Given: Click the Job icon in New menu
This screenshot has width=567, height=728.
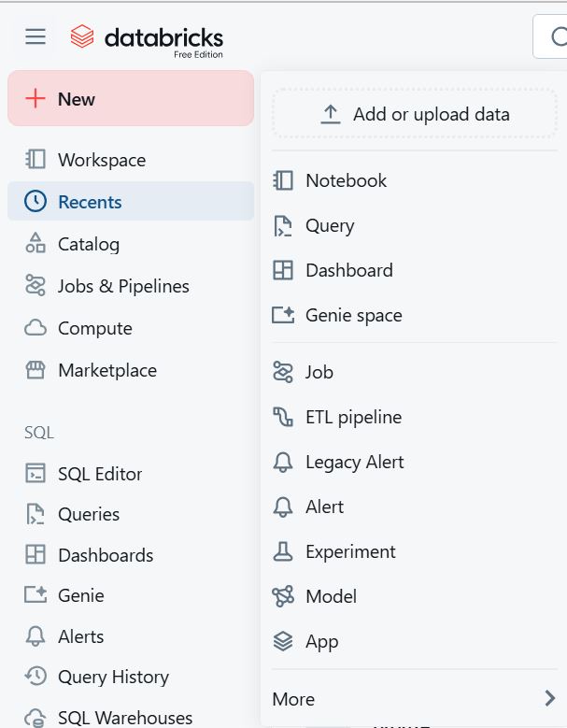Looking at the screenshot, I should pyautogui.click(x=283, y=372).
